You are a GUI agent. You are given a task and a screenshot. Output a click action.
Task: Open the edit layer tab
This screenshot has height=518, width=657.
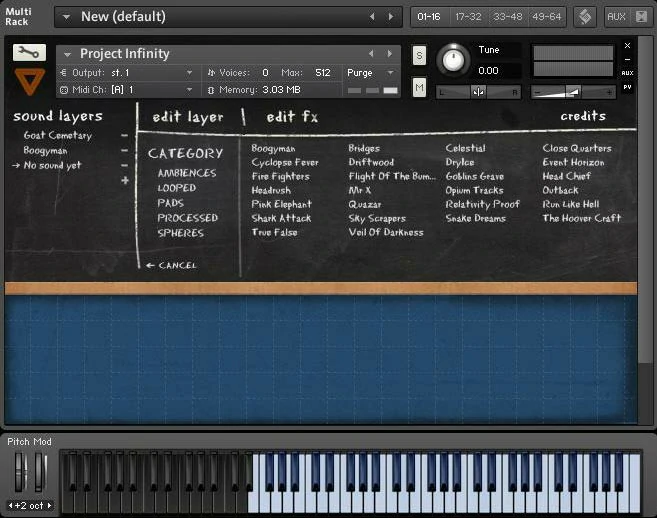188,117
